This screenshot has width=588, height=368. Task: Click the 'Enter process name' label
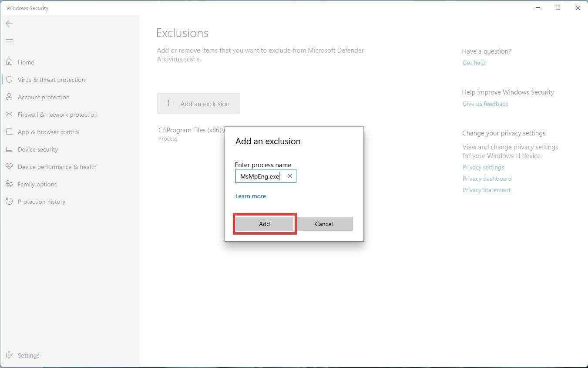263,165
